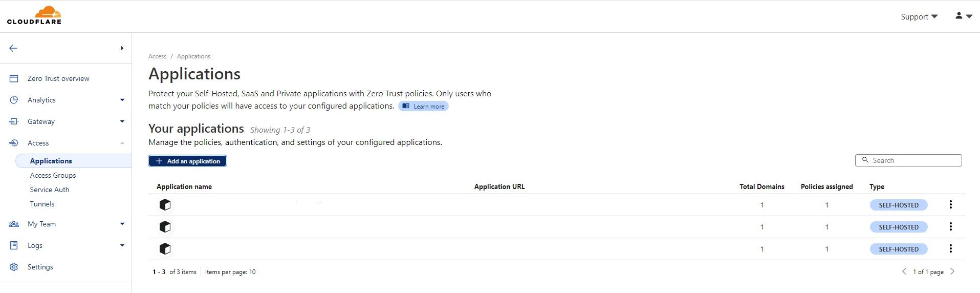Open Access Groups in sidebar
The height and width of the screenshot is (293, 980).
(x=53, y=175)
